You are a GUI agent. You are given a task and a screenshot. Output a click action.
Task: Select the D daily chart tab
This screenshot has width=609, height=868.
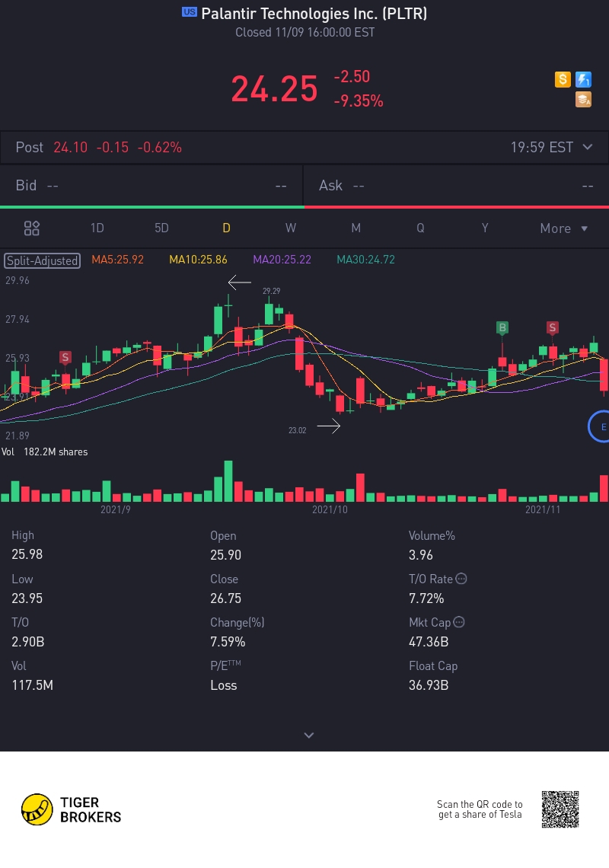(226, 228)
